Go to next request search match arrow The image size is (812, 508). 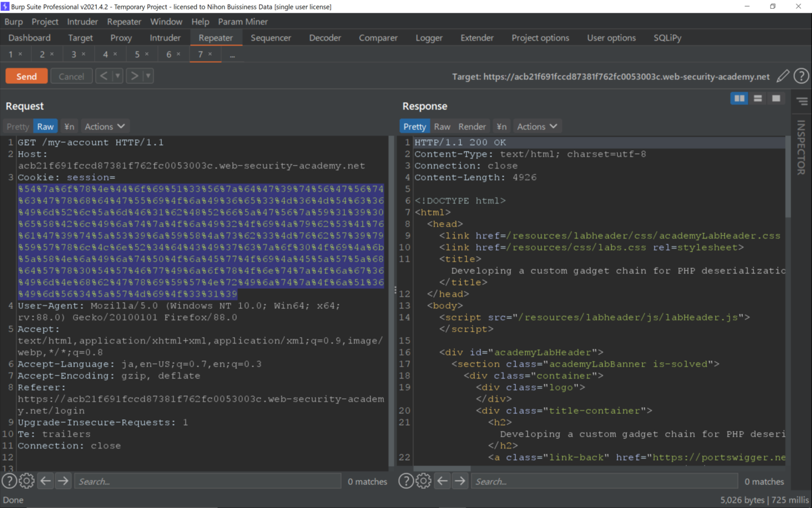(63, 481)
